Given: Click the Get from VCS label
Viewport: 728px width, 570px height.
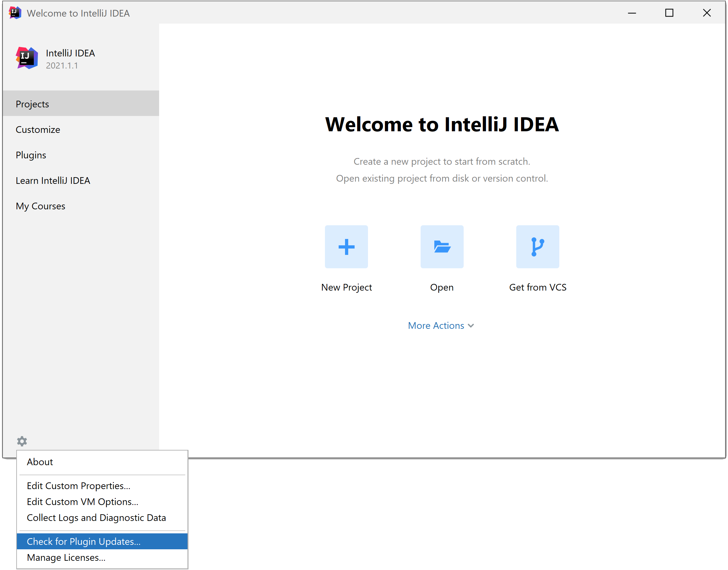Looking at the screenshot, I should [x=538, y=287].
